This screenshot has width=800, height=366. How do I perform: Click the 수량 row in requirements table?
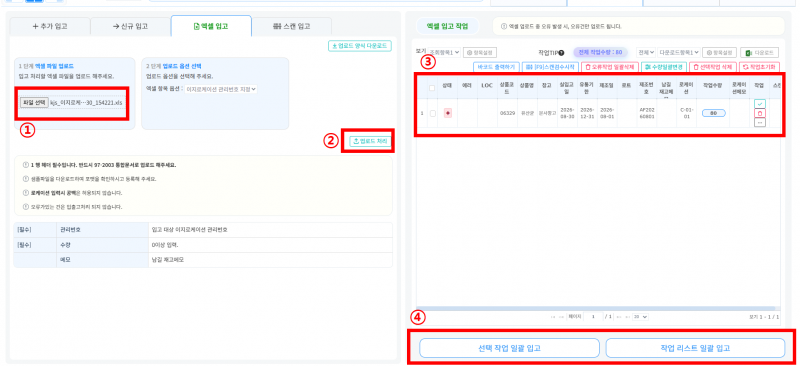tap(203, 245)
